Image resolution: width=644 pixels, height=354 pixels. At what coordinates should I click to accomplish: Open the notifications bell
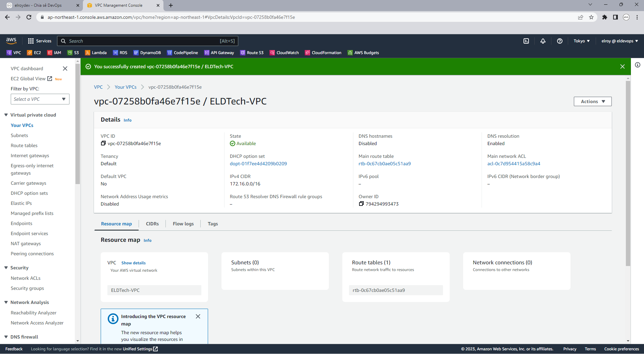tap(543, 41)
